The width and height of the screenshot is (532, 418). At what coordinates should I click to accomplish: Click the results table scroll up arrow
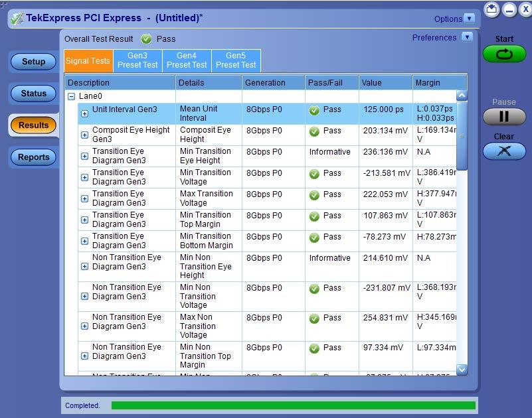point(462,96)
